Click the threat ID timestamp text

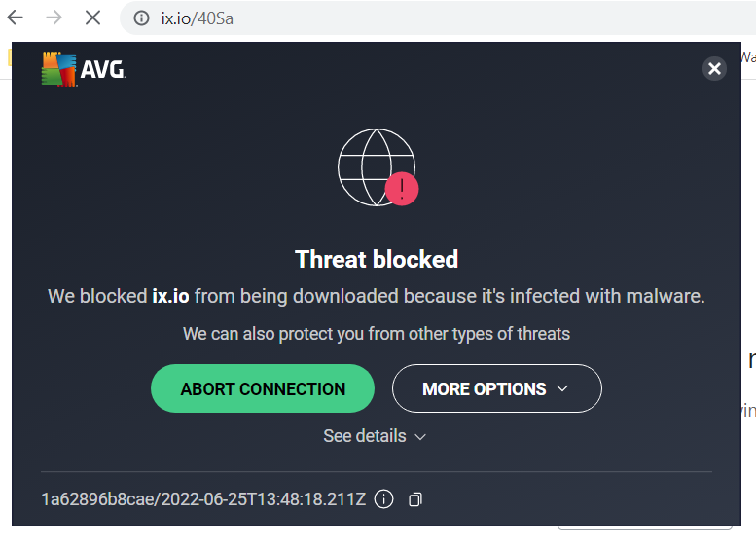click(203, 499)
